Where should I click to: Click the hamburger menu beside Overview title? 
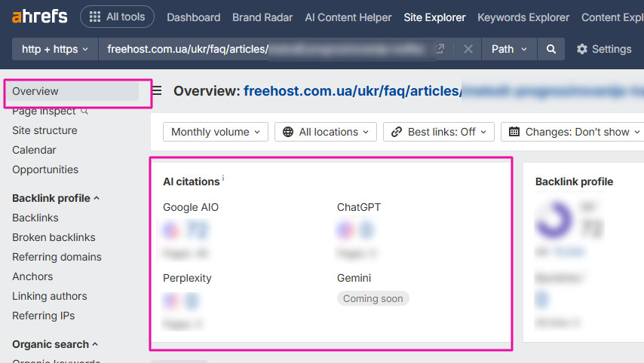(x=157, y=91)
